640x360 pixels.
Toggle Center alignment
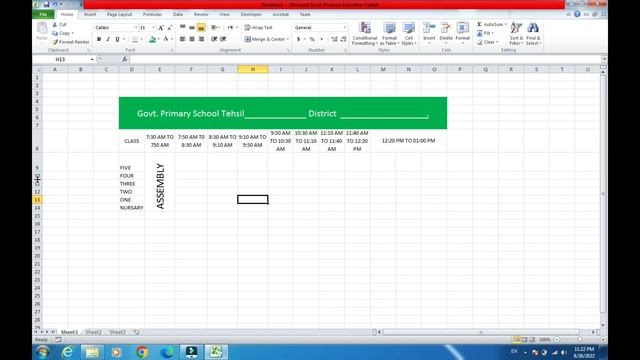click(x=192, y=39)
